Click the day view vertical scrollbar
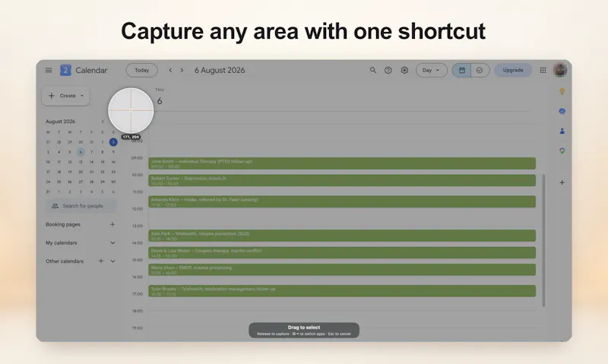This screenshot has width=608, height=364. 543,240
